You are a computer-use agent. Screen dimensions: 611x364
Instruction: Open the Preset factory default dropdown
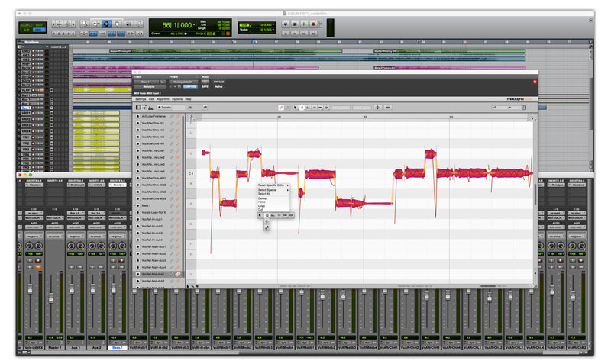pos(183,82)
